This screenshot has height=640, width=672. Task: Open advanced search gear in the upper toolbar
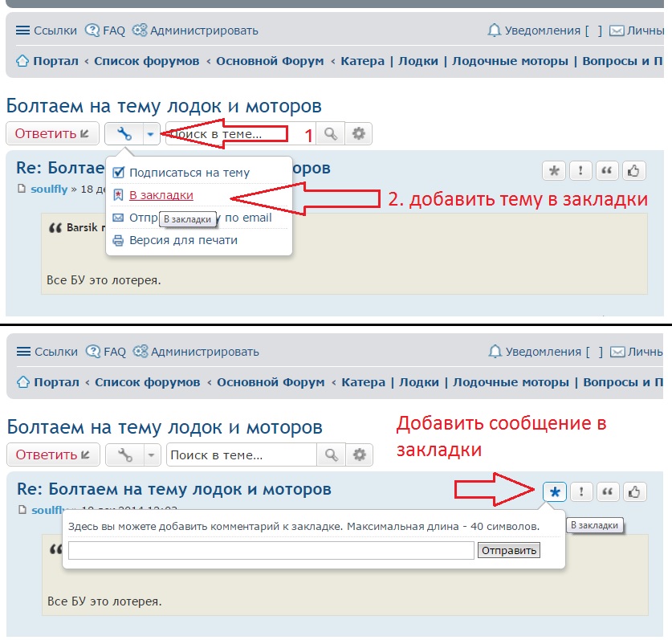(x=359, y=134)
